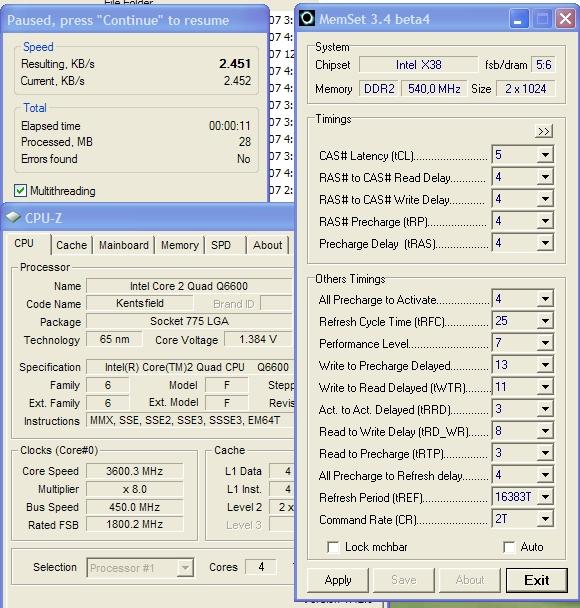Click the Specification field Intel(R) Core(TM)2 Quad CPU
This screenshot has height=608, width=580.
189,367
